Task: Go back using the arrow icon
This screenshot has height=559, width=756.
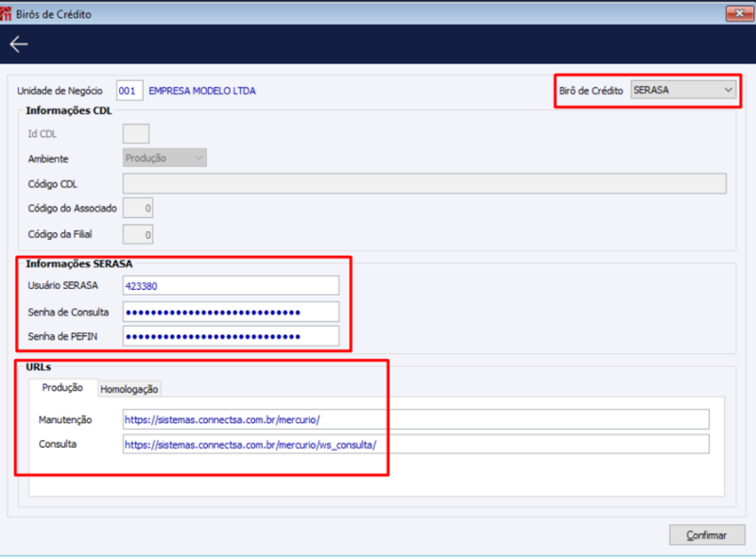Action: coord(19,44)
